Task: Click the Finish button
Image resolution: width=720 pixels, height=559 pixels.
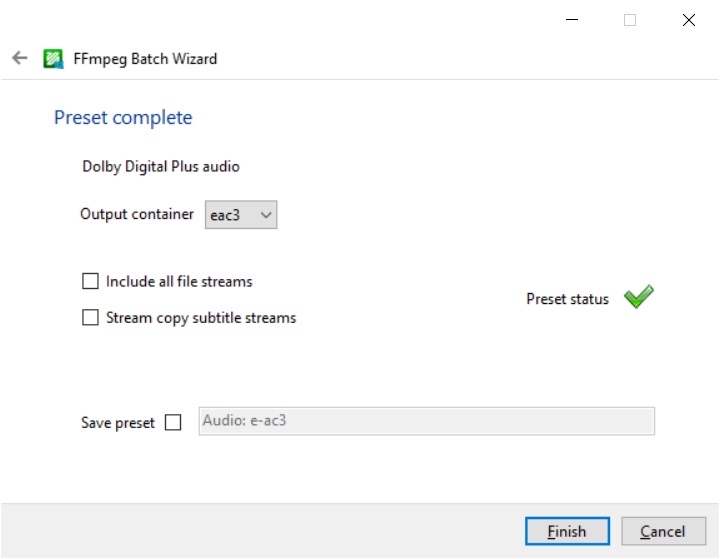Action: [568, 531]
